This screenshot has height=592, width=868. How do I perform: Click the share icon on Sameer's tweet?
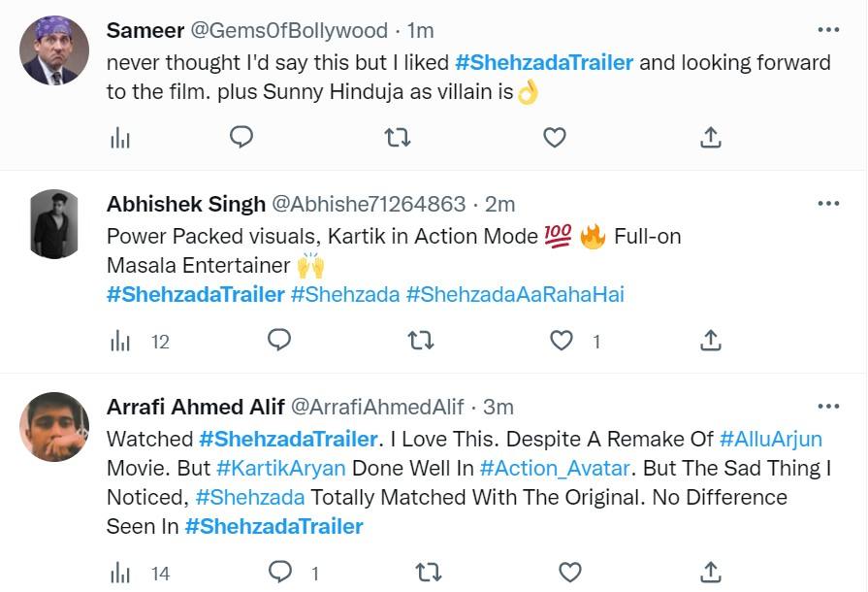click(712, 138)
